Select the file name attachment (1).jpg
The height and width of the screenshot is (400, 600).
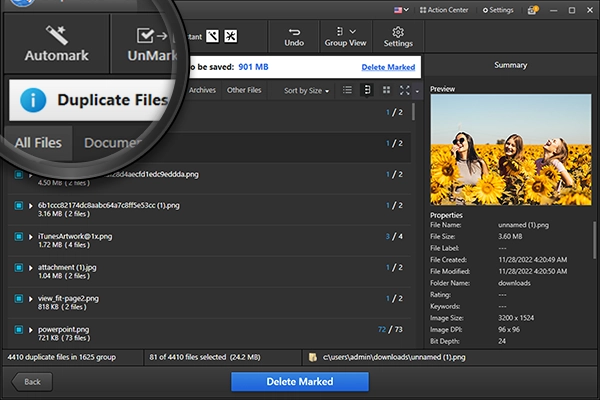(67, 267)
